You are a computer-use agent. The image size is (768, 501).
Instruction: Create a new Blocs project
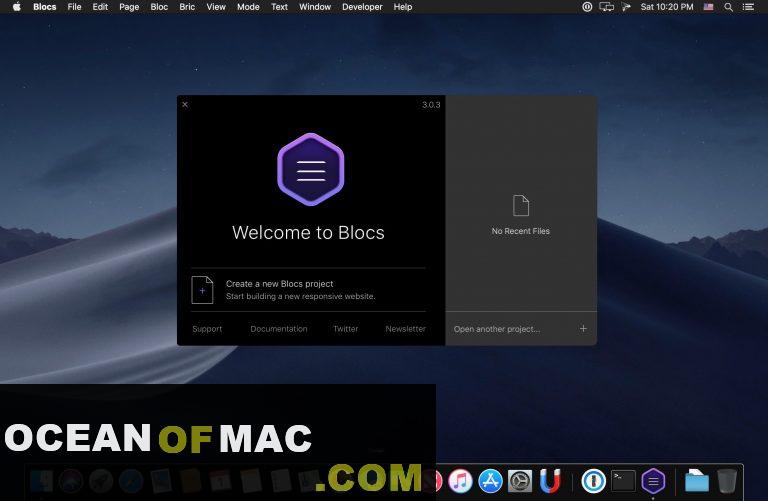click(309, 290)
